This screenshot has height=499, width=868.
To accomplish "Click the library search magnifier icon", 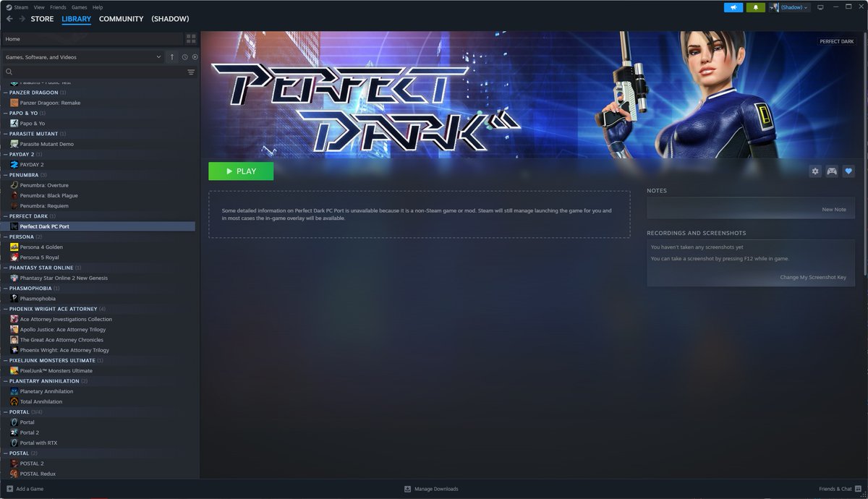I will pyautogui.click(x=9, y=72).
